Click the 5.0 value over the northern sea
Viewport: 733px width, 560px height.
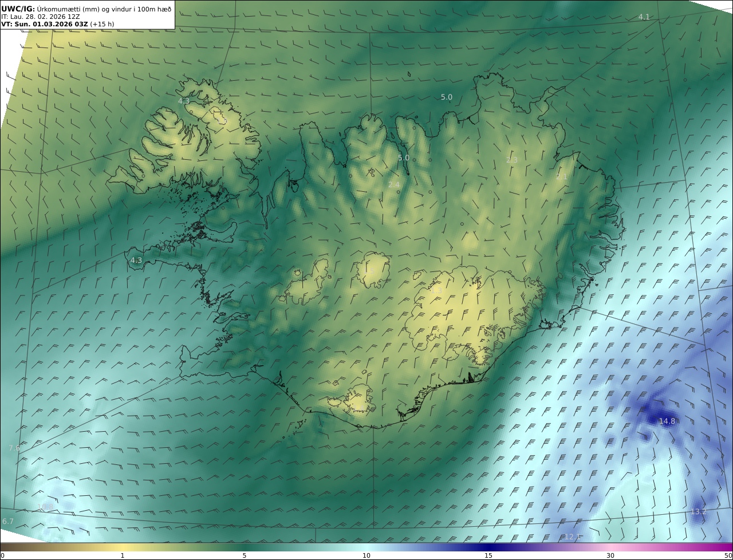(x=447, y=97)
